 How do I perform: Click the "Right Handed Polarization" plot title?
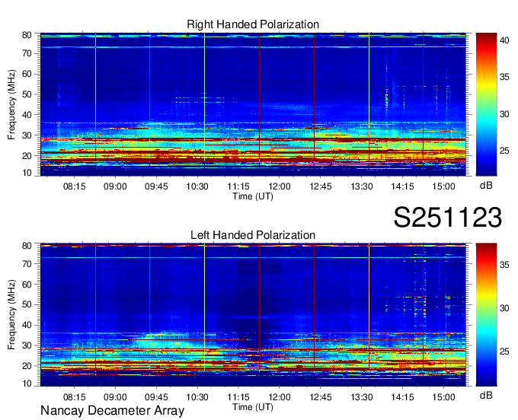pos(253,25)
